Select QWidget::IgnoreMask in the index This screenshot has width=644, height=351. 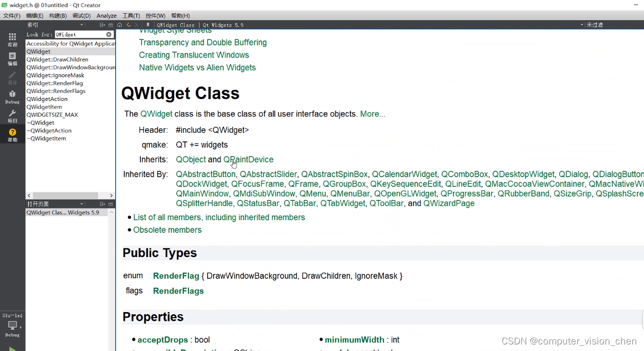71,75
